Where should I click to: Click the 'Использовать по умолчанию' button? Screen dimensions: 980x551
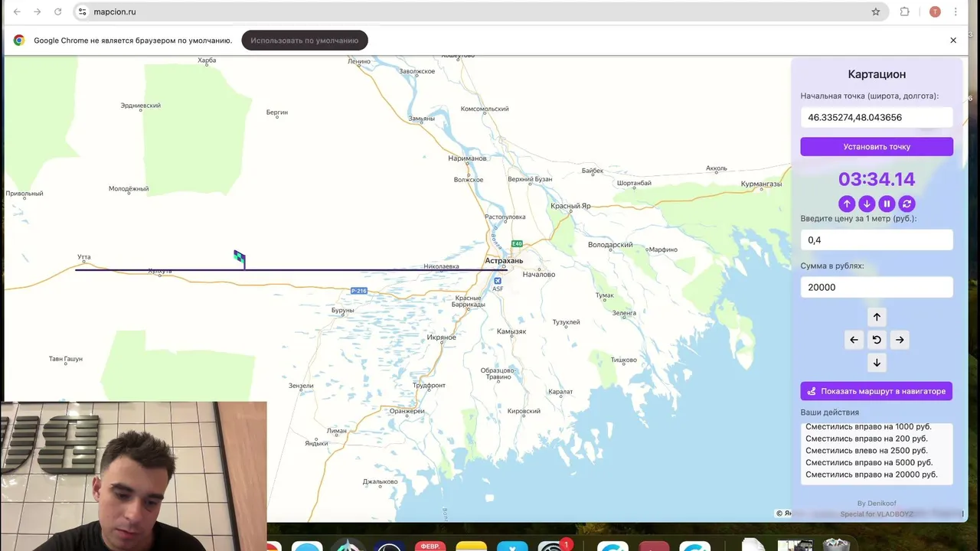pyautogui.click(x=305, y=41)
